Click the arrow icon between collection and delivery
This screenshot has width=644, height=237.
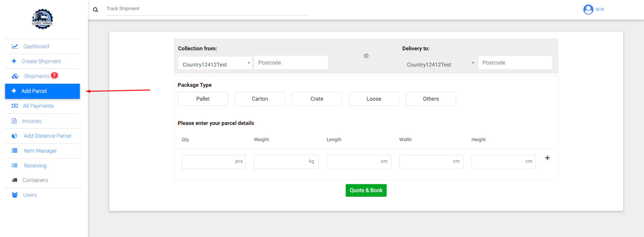pos(366,56)
